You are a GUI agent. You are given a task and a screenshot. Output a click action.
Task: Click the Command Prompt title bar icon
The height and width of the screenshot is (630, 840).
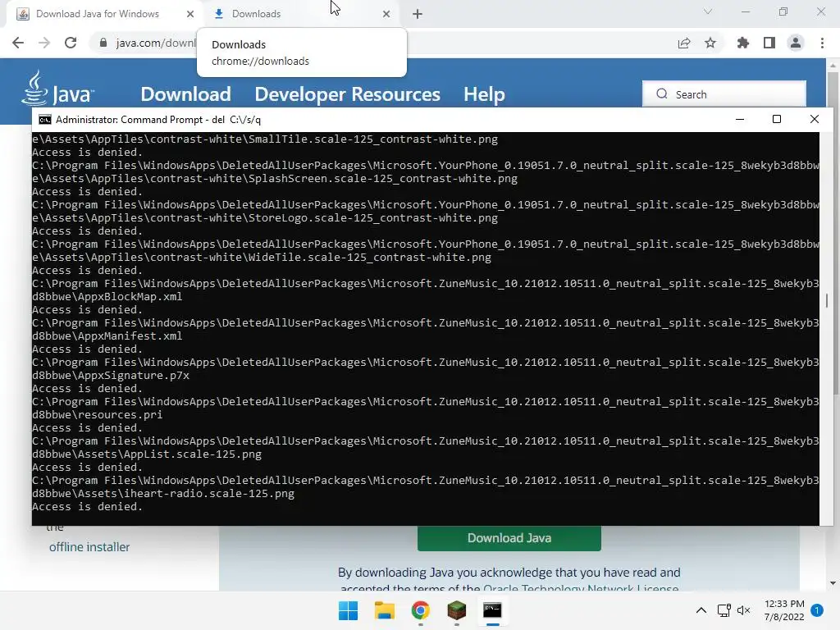point(45,120)
